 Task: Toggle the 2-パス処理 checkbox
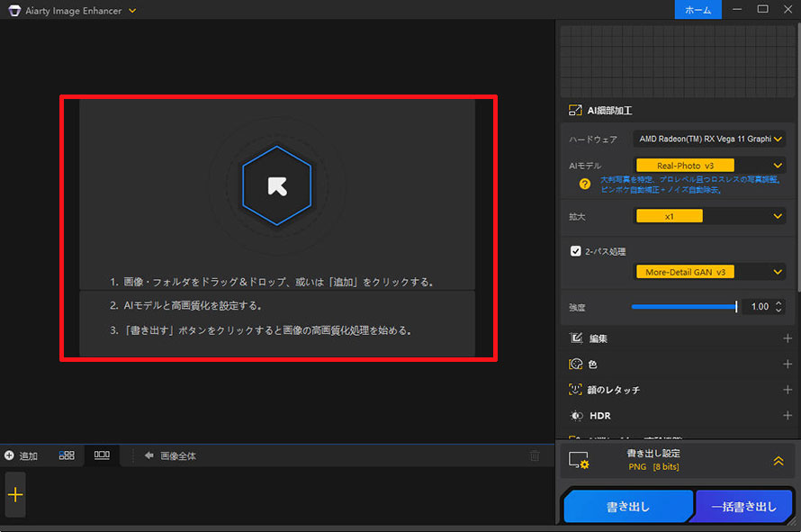(575, 251)
